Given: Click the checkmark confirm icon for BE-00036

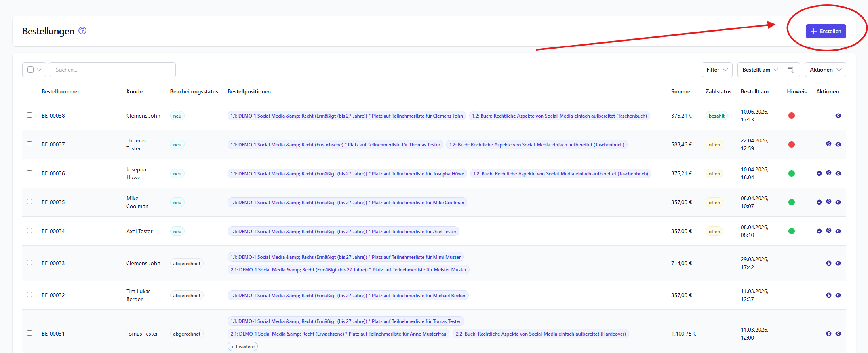Looking at the screenshot, I should pyautogui.click(x=819, y=173).
